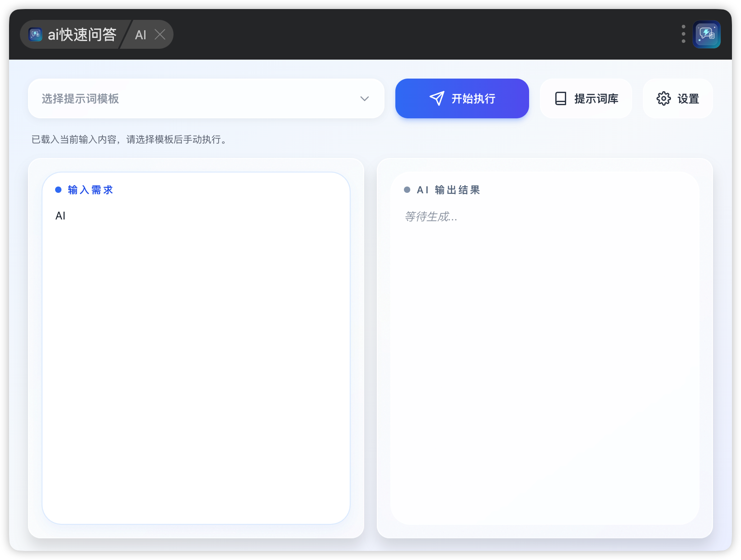741x560 pixels.
Task: Open 设置 settings
Action: 688,98
